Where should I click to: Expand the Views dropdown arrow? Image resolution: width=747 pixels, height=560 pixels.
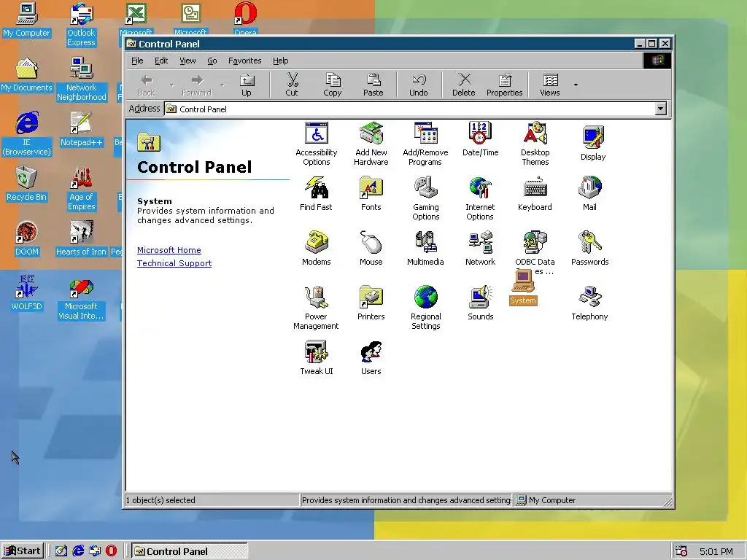coord(576,85)
